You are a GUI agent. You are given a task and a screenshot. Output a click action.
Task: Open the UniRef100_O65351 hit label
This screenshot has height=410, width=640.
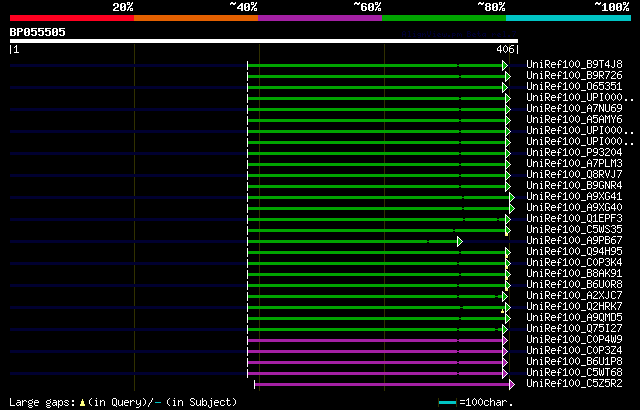pos(574,86)
